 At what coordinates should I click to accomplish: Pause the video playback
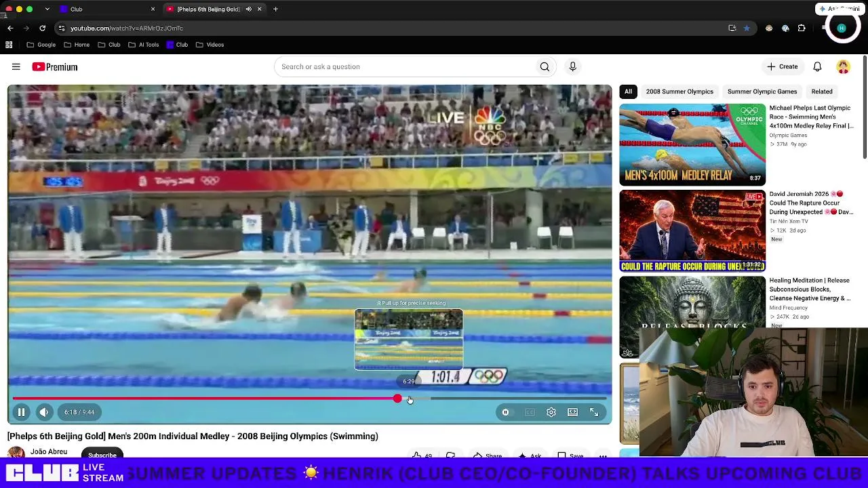click(x=21, y=412)
